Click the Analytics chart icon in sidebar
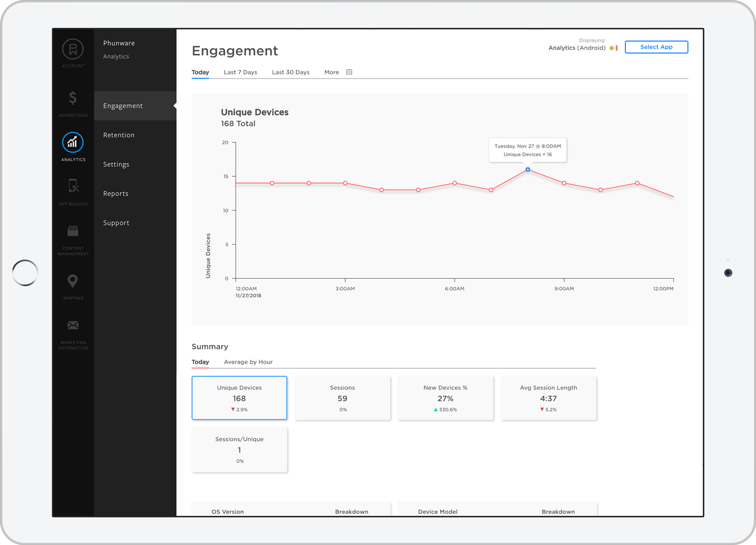Viewport: 756px width, 545px height. [x=73, y=143]
